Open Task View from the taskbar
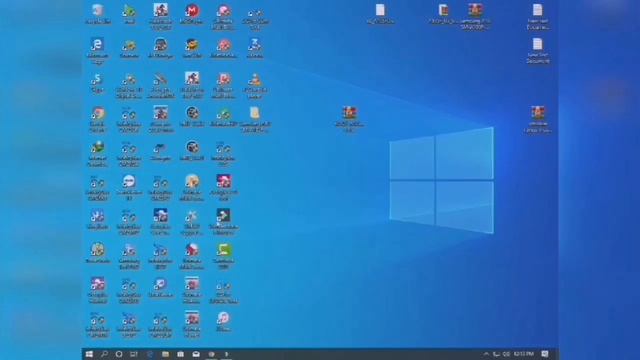The height and width of the screenshot is (360, 640). pyautogui.click(x=134, y=354)
